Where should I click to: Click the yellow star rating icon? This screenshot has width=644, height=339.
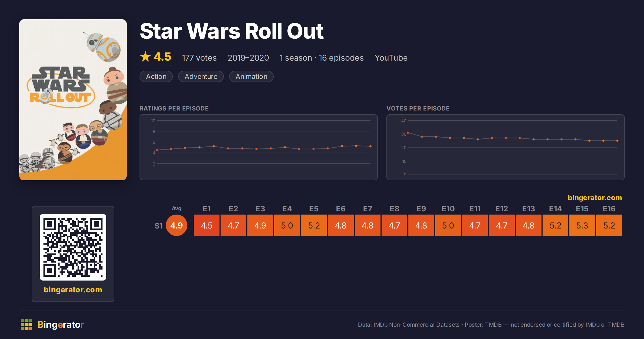[145, 57]
